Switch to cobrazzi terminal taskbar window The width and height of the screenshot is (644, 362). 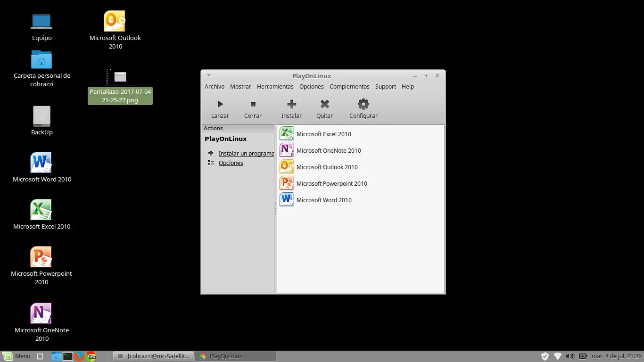(153, 356)
